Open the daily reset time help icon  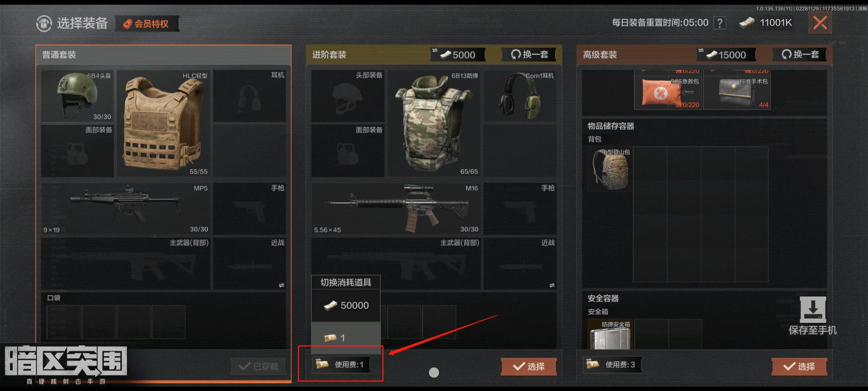(720, 23)
